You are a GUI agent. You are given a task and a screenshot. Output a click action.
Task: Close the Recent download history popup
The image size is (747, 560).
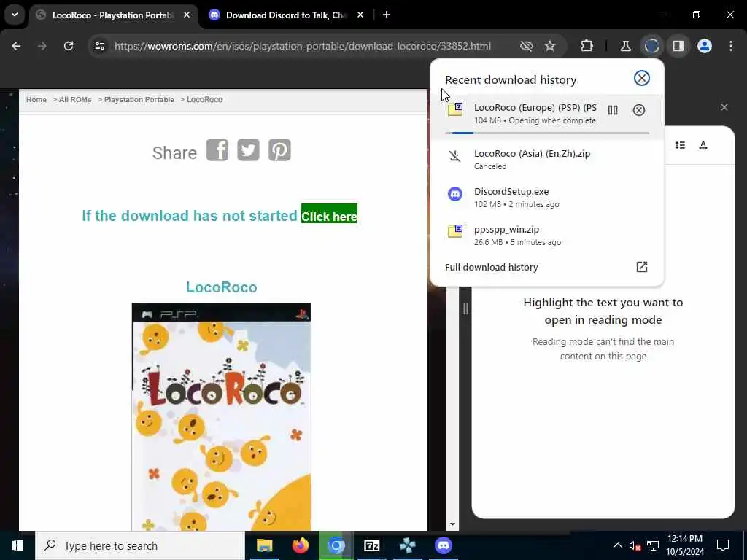[642, 78]
